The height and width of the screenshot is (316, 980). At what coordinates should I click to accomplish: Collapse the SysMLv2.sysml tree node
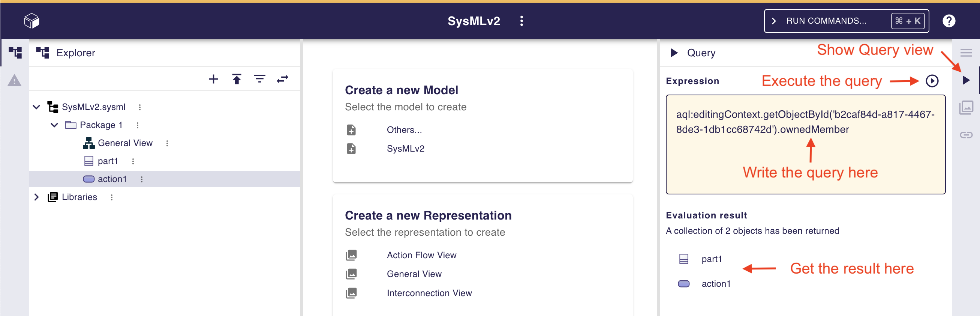click(x=36, y=107)
